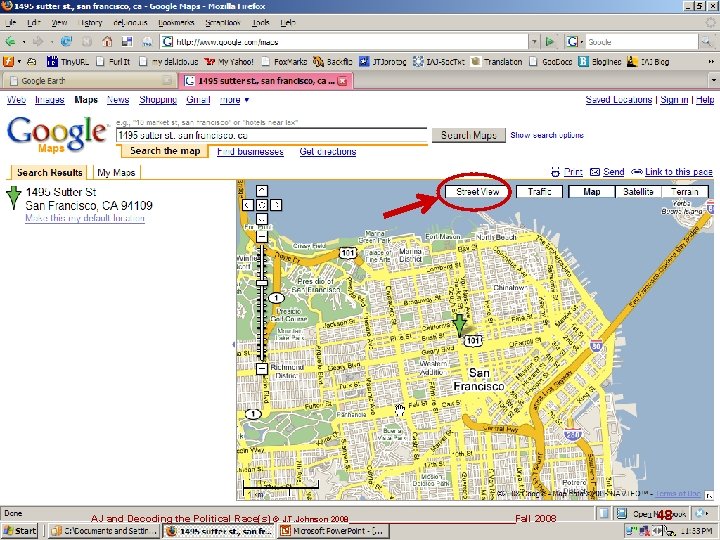720x540 pixels.
Task: Click the Firefox address bar
Action: click(x=345, y=42)
